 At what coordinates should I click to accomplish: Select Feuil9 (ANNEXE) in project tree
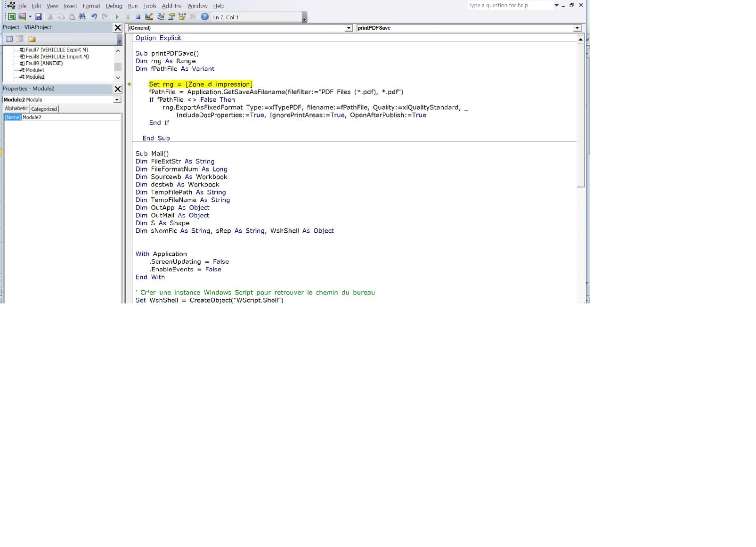click(x=44, y=63)
